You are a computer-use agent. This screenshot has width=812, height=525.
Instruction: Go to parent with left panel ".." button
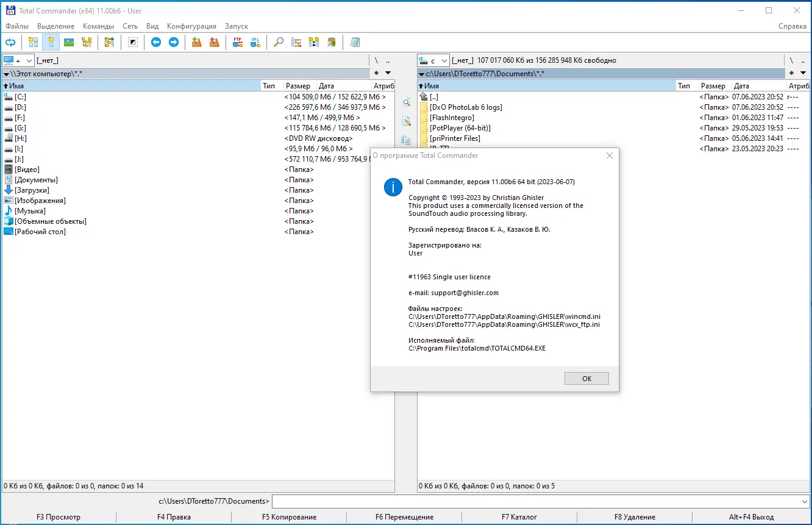(x=388, y=60)
